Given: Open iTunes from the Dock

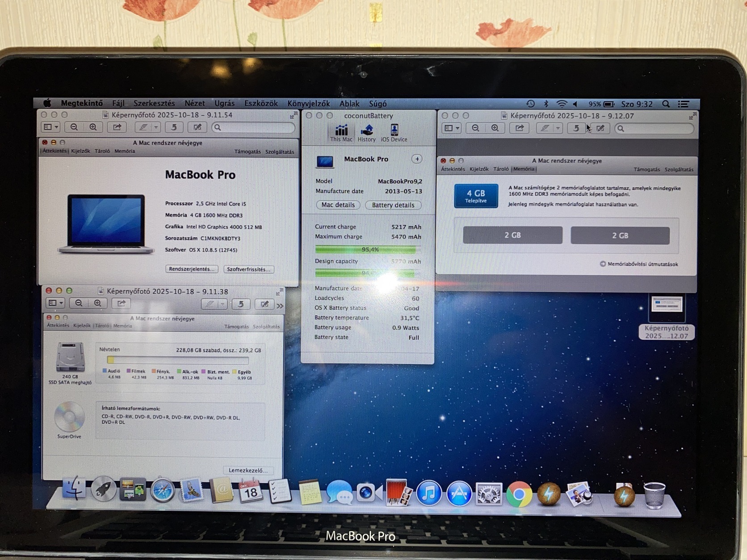Looking at the screenshot, I should pyautogui.click(x=428, y=493).
